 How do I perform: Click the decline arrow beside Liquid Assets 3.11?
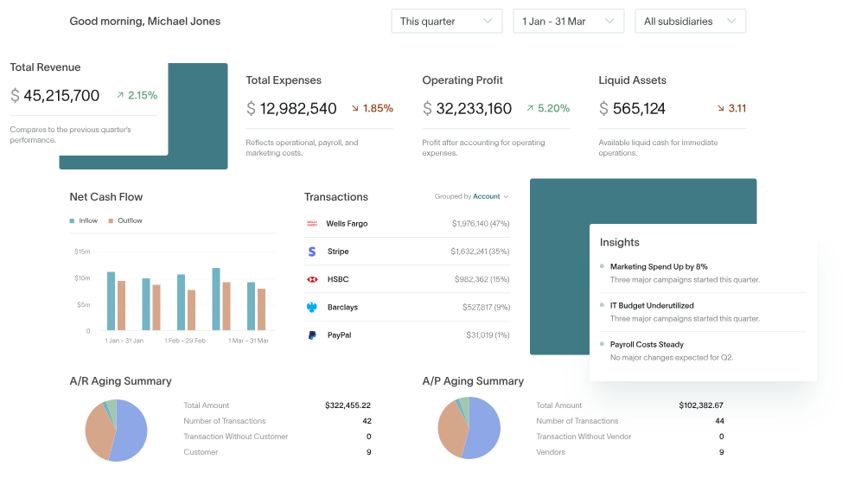[x=718, y=109]
